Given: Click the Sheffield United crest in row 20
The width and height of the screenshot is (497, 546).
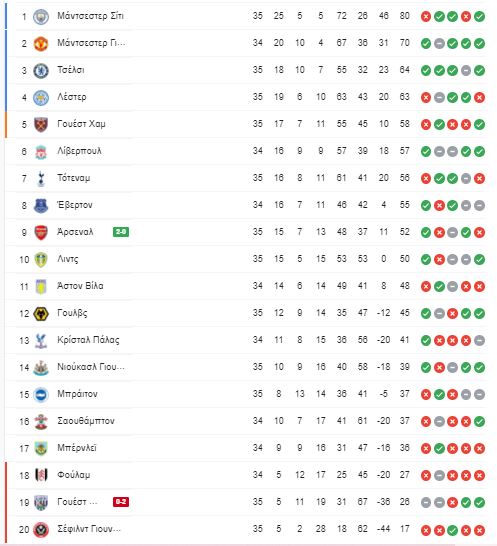Looking at the screenshot, I should point(41,529).
